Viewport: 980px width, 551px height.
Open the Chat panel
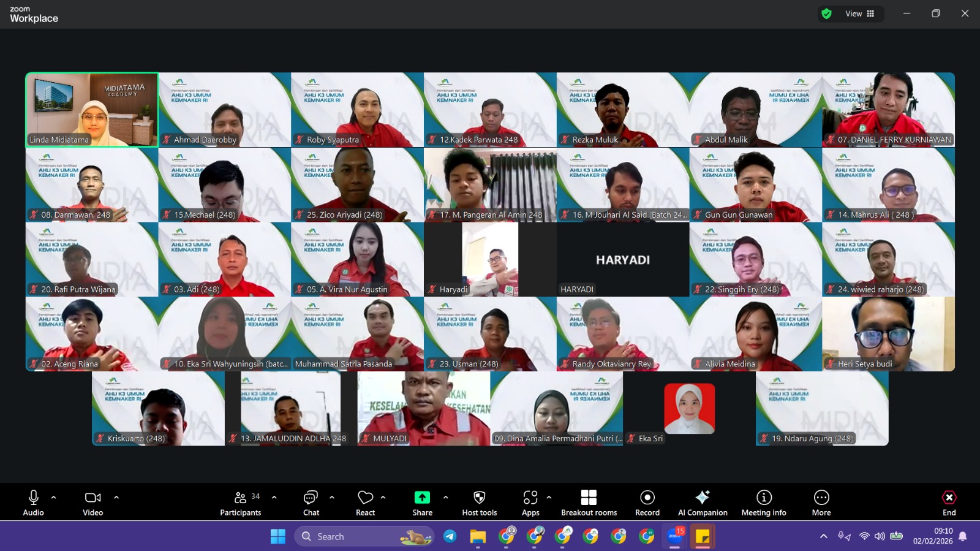(x=311, y=503)
